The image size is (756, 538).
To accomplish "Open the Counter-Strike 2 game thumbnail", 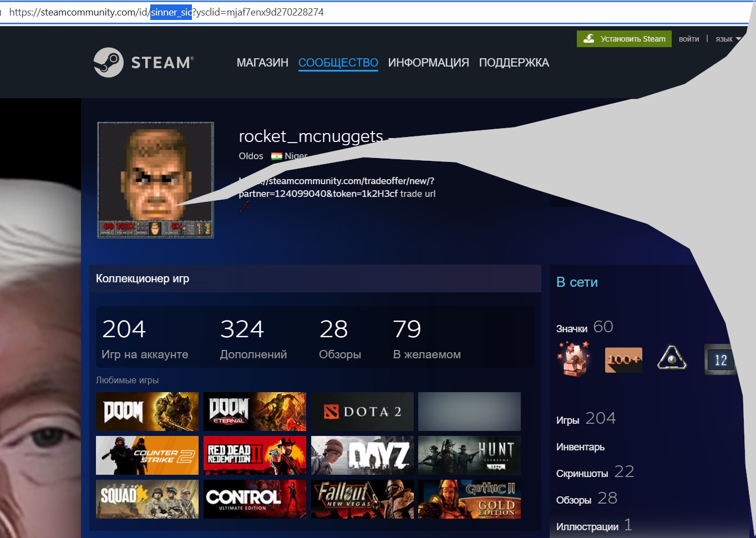I will pyautogui.click(x=147, y=455).
